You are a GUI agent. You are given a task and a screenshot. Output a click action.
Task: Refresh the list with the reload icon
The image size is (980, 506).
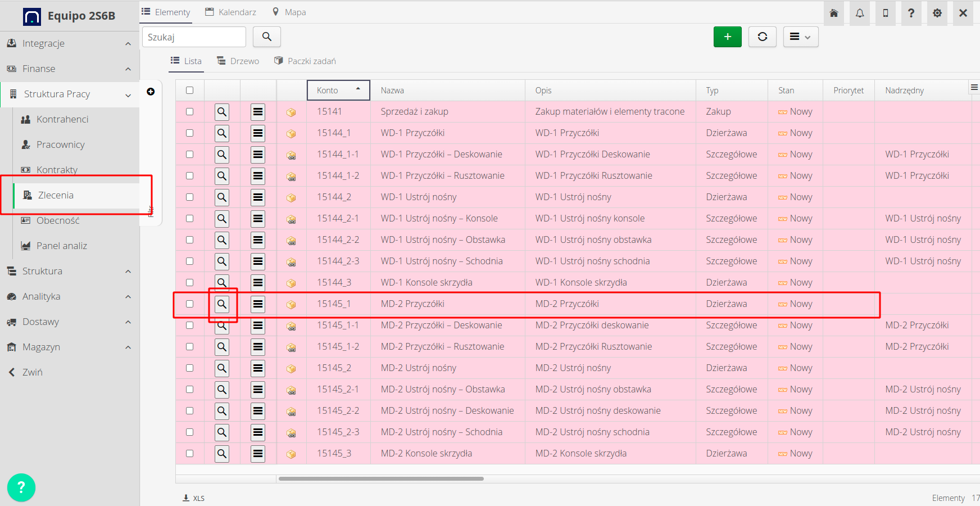click(x=762, y=37)
